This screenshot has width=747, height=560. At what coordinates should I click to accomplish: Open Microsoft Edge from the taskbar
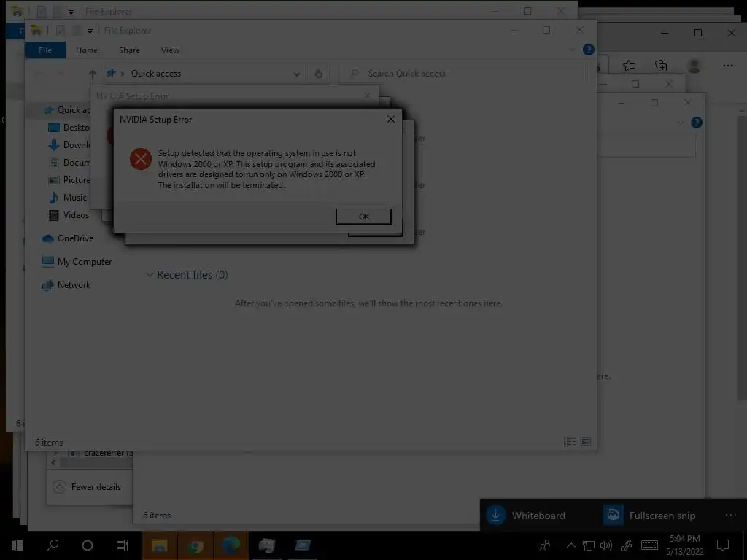231,545
